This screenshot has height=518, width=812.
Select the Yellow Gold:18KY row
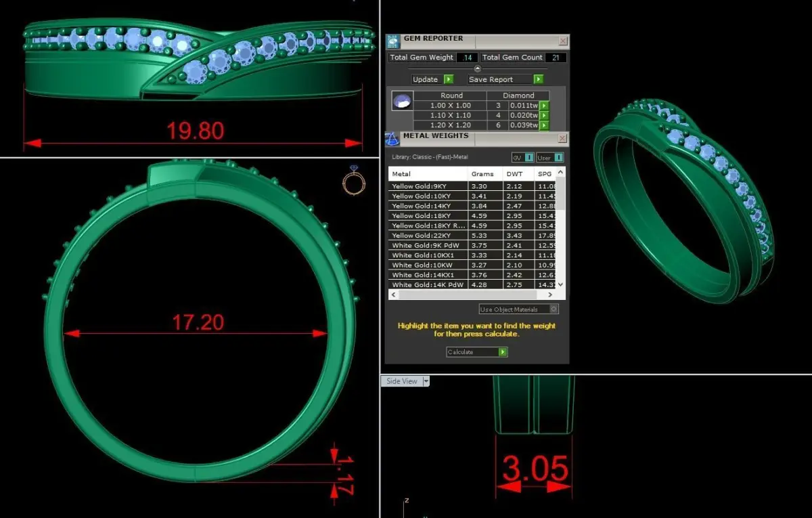click(472, 216)
